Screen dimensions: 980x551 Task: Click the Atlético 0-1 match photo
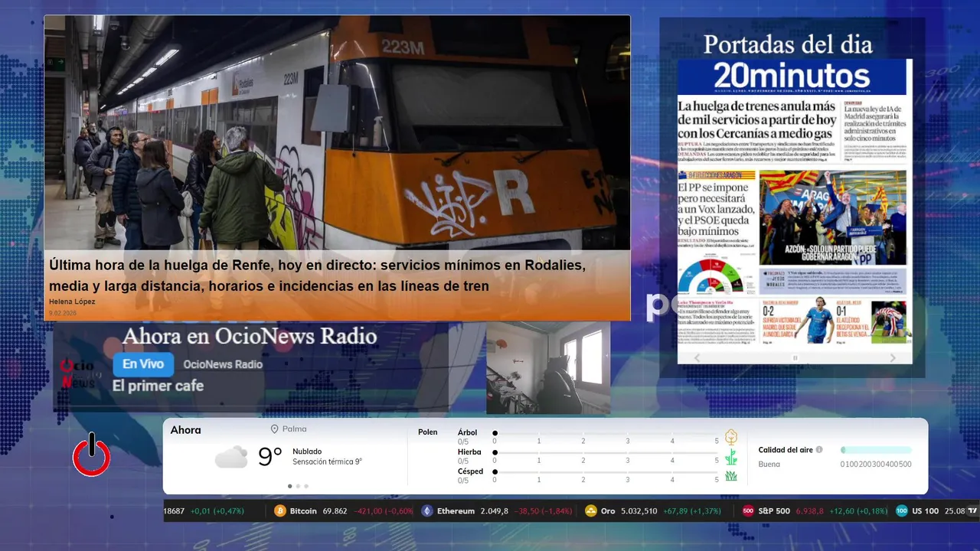[x=890, y=321]
